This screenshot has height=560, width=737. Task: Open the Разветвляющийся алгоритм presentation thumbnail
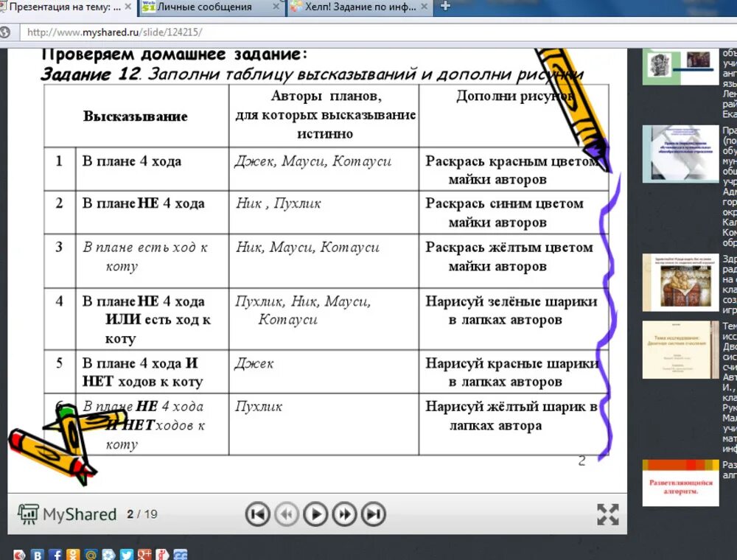pyautogui.click(x=680, y=483)
